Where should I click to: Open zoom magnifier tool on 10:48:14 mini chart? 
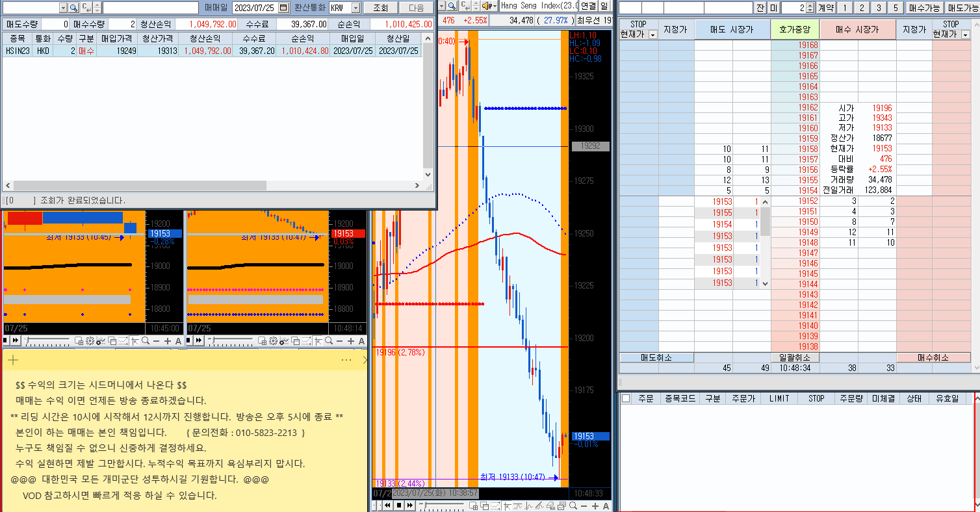pyautogui.click(x=329, y=340)
